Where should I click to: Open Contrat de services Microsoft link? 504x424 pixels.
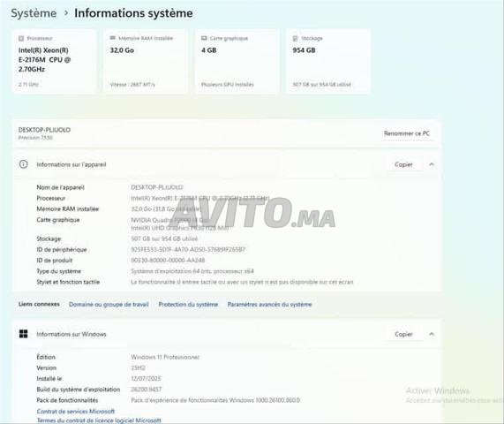(76, 411)
